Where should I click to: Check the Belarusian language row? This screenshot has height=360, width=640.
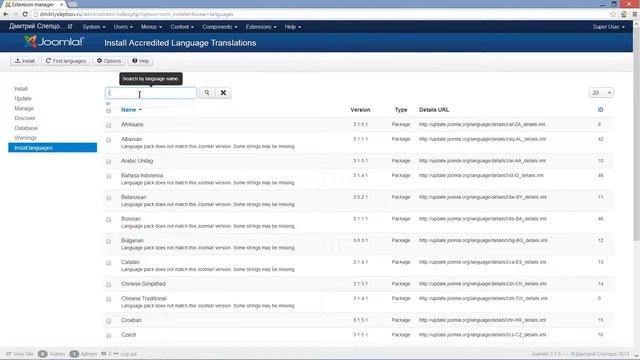click(x=109, y=198)
